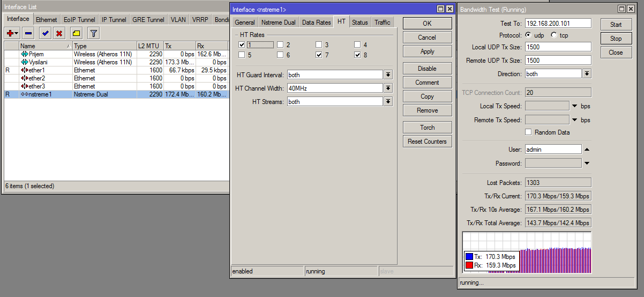The width and height of the screenshot is (644, 297).
Task: Select the ether2 interface icon
Action: (25, 78)
